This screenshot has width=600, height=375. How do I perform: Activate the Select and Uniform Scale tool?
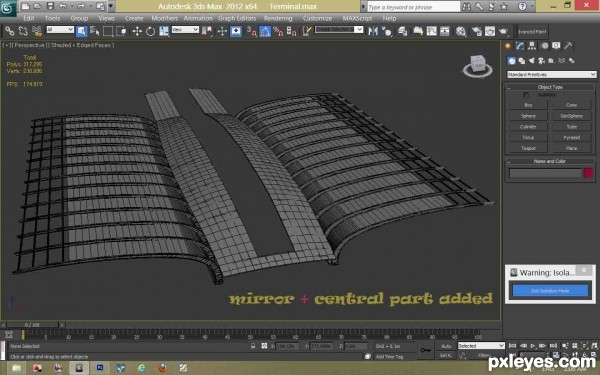point(164,31)
